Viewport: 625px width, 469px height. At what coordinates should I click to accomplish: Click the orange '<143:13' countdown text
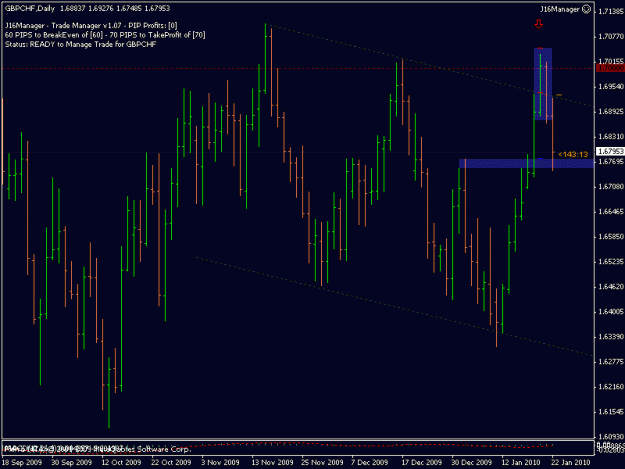(x=573, y=154)
